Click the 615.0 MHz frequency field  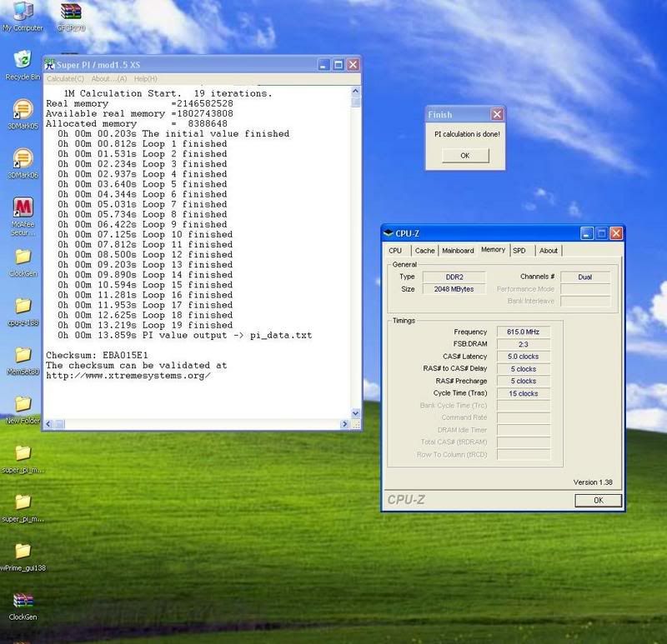tap(524, 332)
